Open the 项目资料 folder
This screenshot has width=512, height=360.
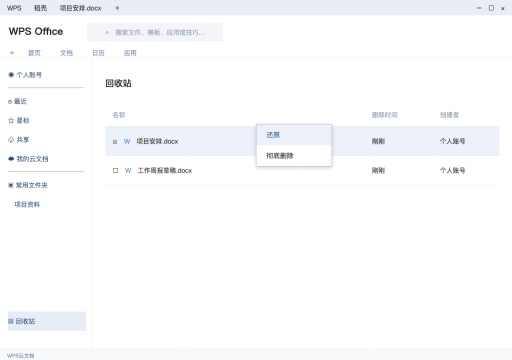27,204
